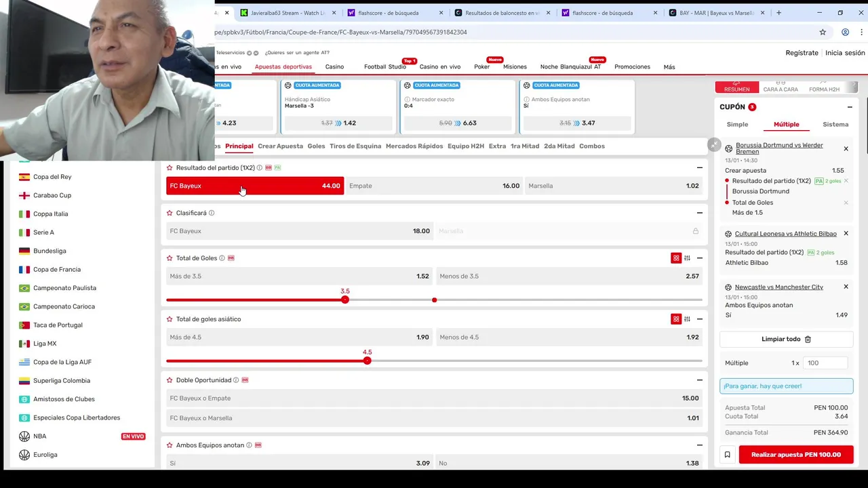Collapse the Resultado del partido (1X2) section

point(699,167)
